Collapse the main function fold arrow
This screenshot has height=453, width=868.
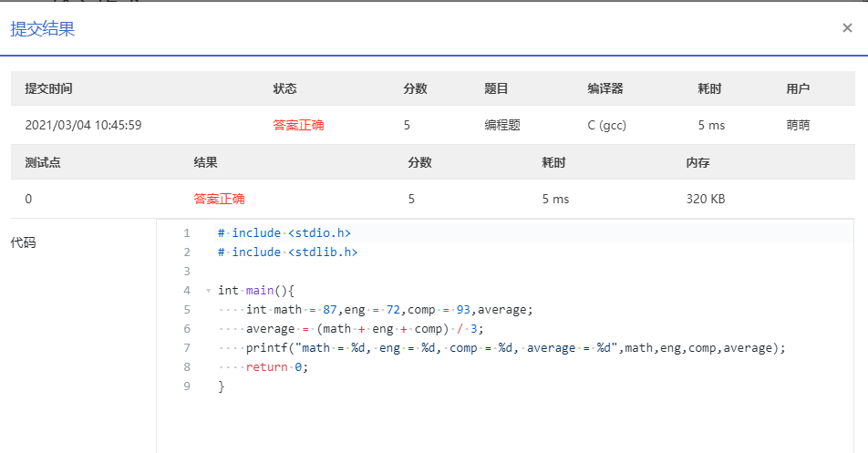(208, 291)
